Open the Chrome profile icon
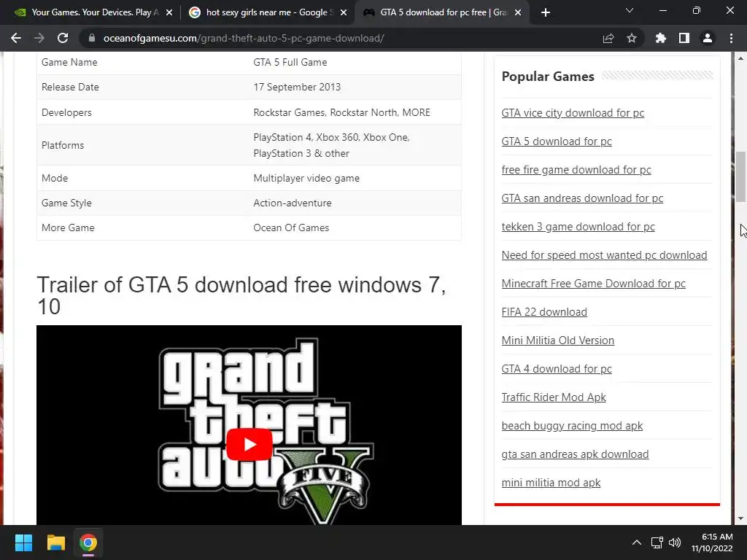Image resolution: width=747 pixels, height=560 pixels. coord(708,38)
